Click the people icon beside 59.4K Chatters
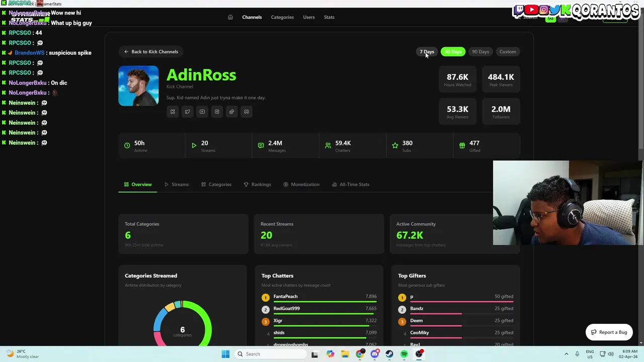 point(328,145)
